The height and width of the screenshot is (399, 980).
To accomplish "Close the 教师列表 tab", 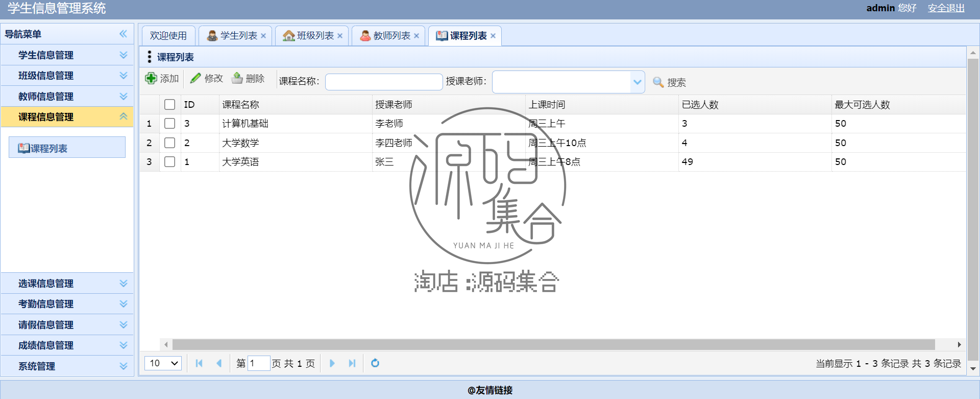I will pos(416,36).
